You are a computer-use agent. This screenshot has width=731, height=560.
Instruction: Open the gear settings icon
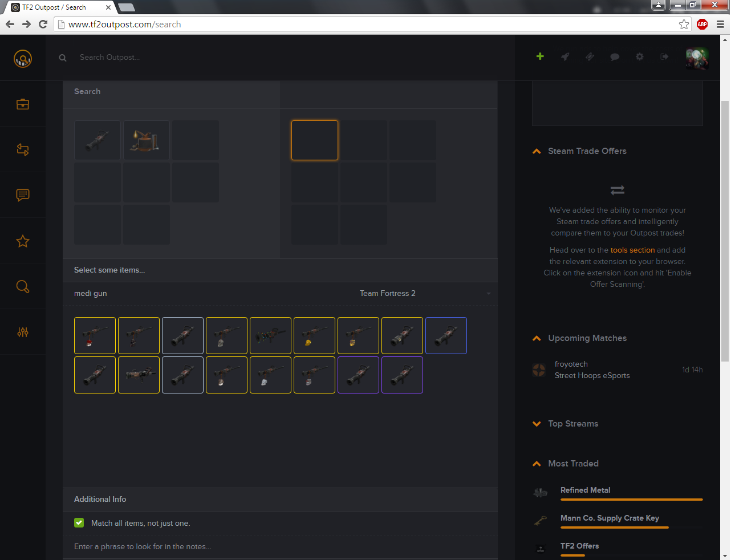[640, 56]
